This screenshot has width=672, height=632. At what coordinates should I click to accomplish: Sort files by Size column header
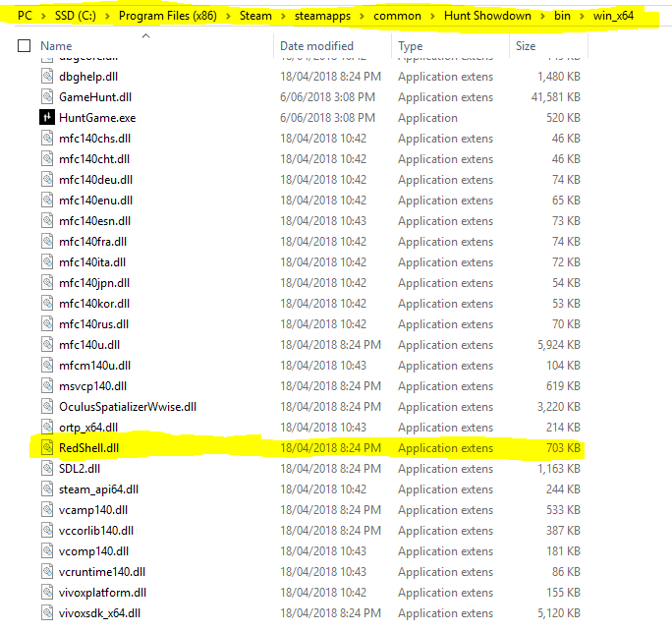coord(526,46)
